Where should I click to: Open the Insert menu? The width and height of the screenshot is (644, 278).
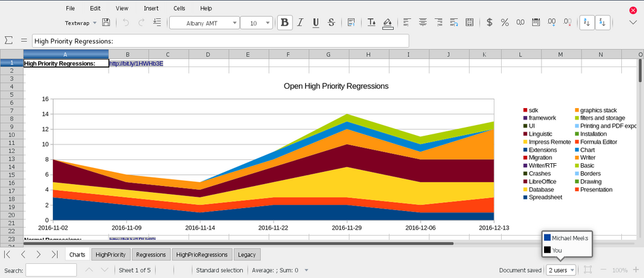pos(151,8)
